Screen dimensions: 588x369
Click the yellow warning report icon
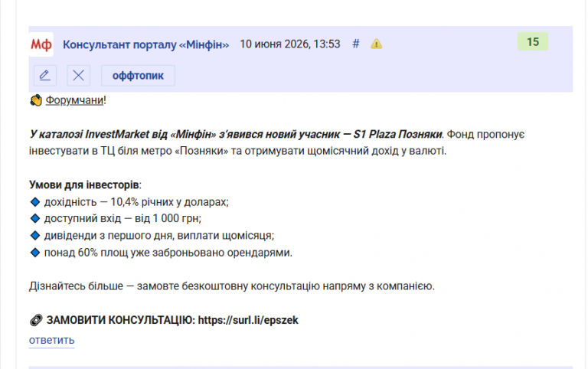[376, 44]
